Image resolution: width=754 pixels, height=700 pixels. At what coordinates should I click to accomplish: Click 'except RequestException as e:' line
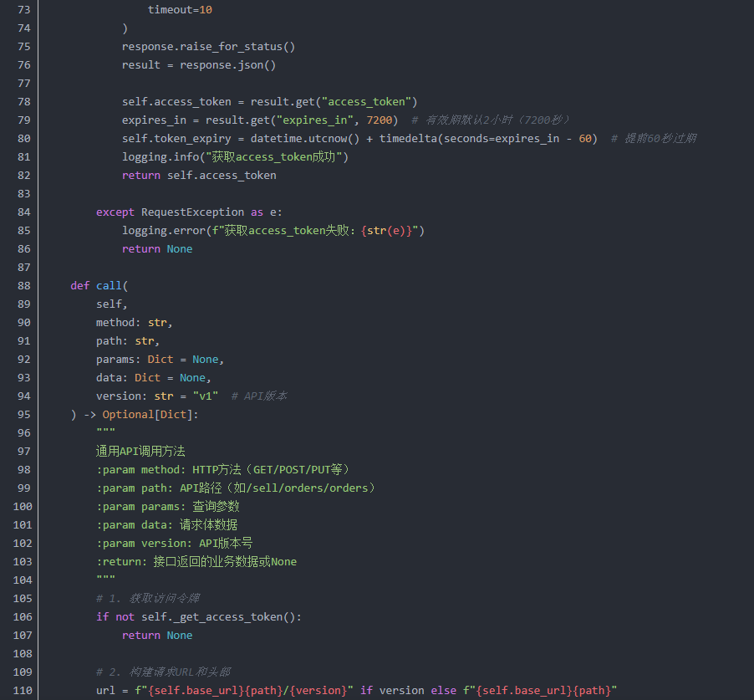click(x=189, y=212)
